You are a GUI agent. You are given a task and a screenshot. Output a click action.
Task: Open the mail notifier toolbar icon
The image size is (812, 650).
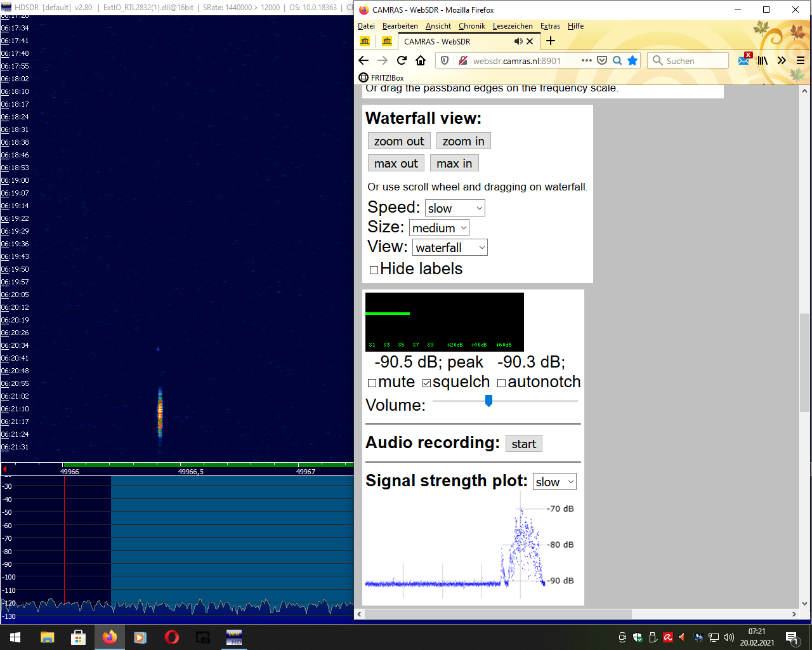tap(745, 60)
